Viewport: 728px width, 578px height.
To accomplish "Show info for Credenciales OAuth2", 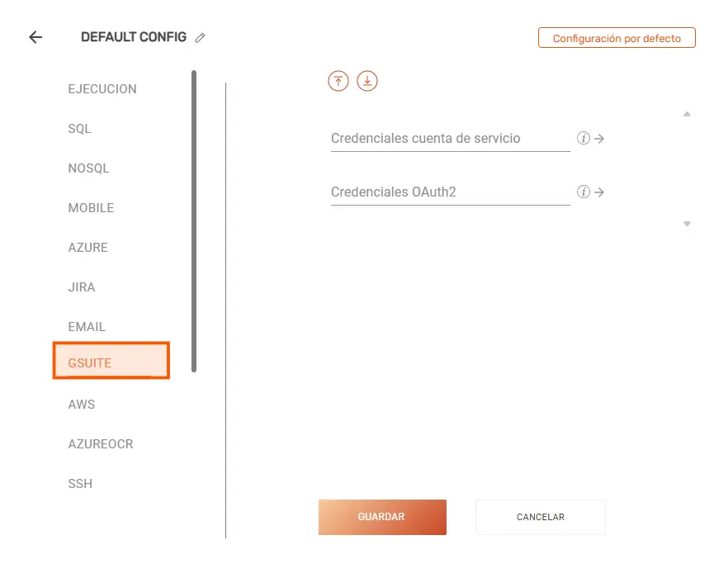I will click(x=584, y=192).
